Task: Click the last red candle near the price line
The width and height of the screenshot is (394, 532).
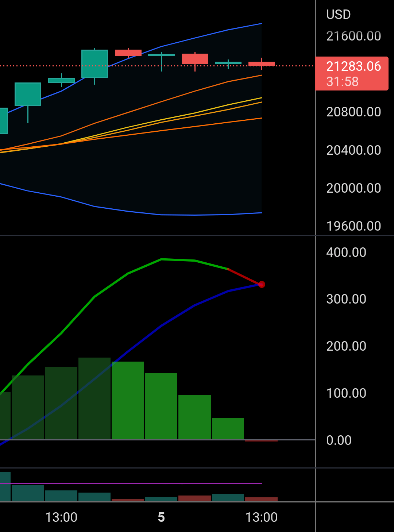Action: [261, 63]
